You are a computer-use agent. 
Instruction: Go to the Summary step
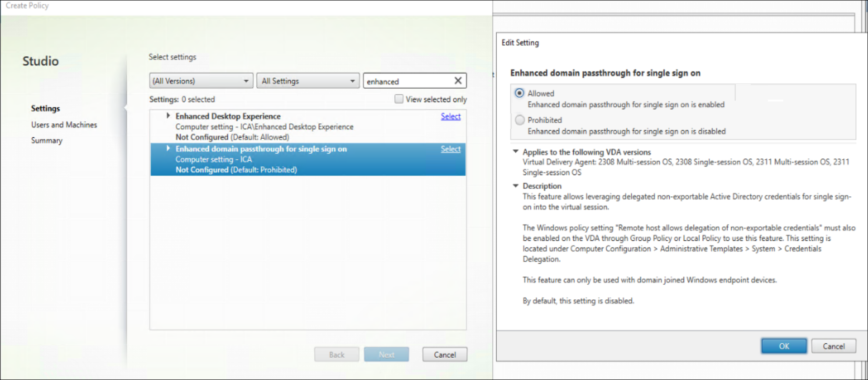click(47, 140)
